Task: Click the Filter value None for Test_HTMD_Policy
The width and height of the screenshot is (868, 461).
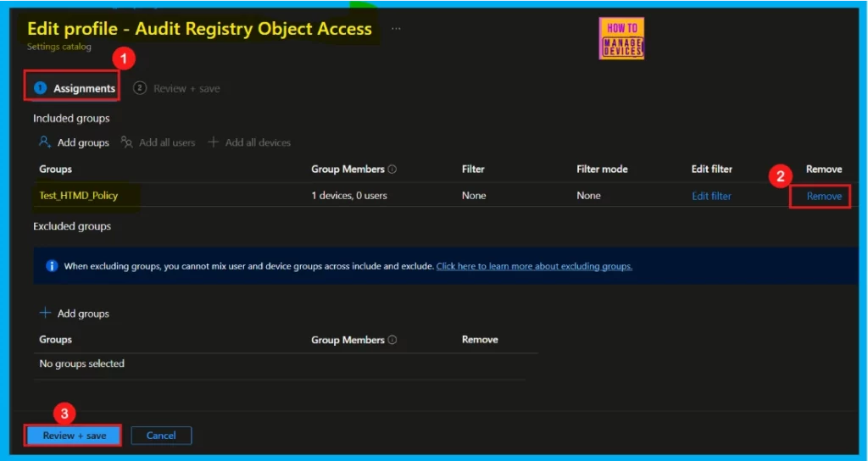Action: [x=474, y=196]
